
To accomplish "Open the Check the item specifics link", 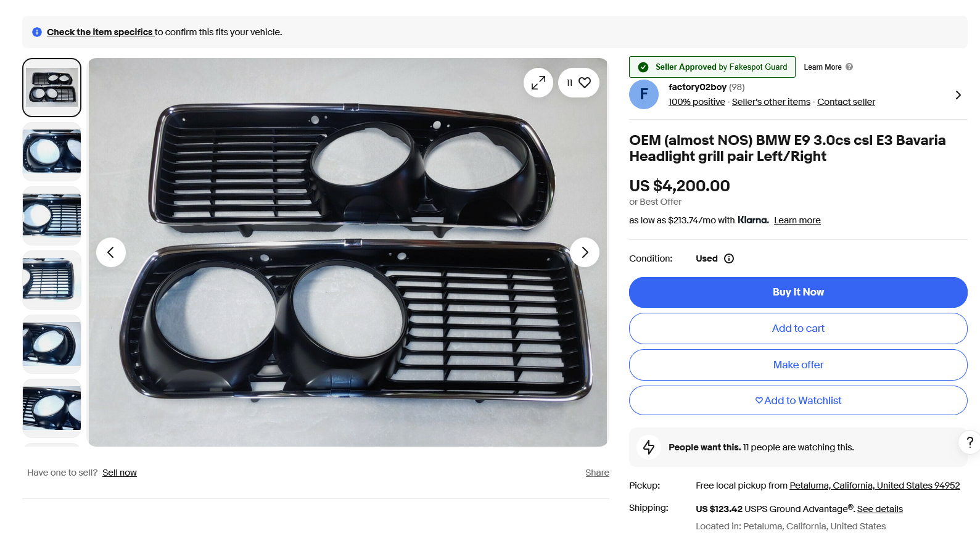I will click(x=100, y=32).
